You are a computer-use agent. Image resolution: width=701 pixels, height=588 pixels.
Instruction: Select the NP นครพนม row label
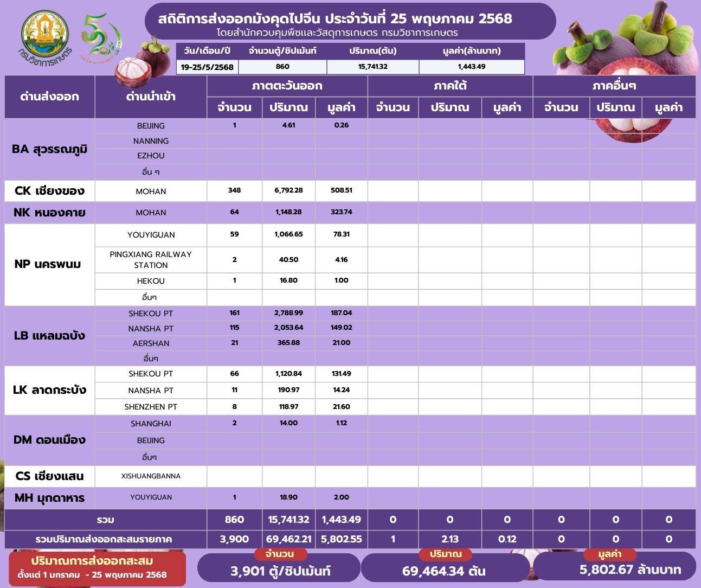(49, 264)
